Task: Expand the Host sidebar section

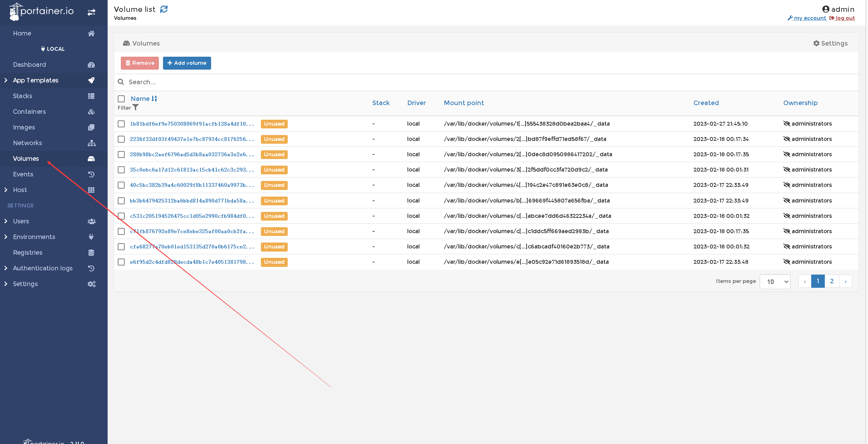Action: [x=6, y=190]
